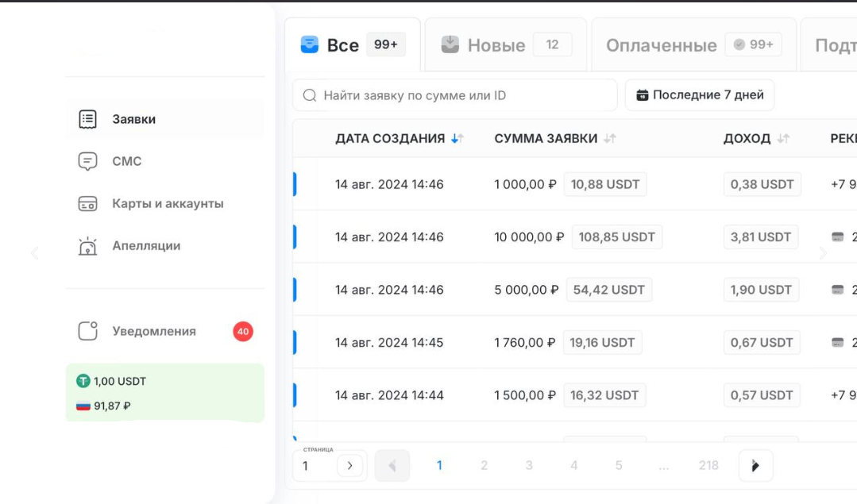857x504 pixels.
Task: Click the 19,16 USDT amount badge
Action: tap(602, 342)
